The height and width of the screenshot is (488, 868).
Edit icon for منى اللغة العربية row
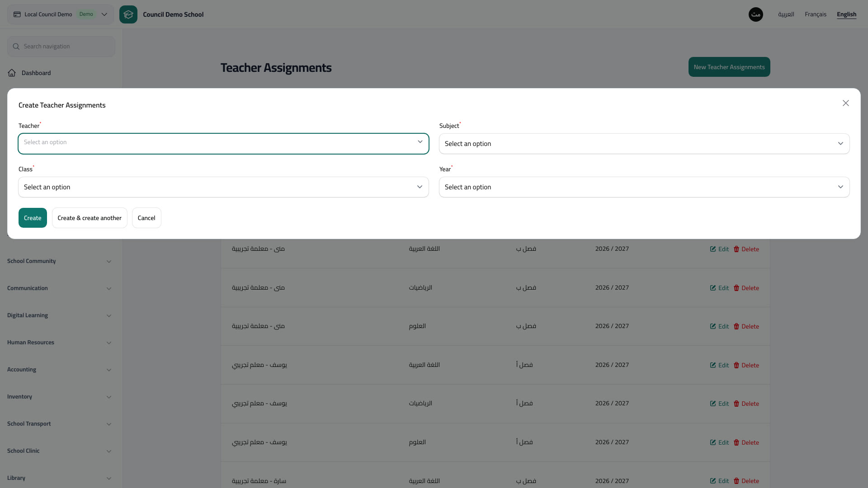pos(713,249)
